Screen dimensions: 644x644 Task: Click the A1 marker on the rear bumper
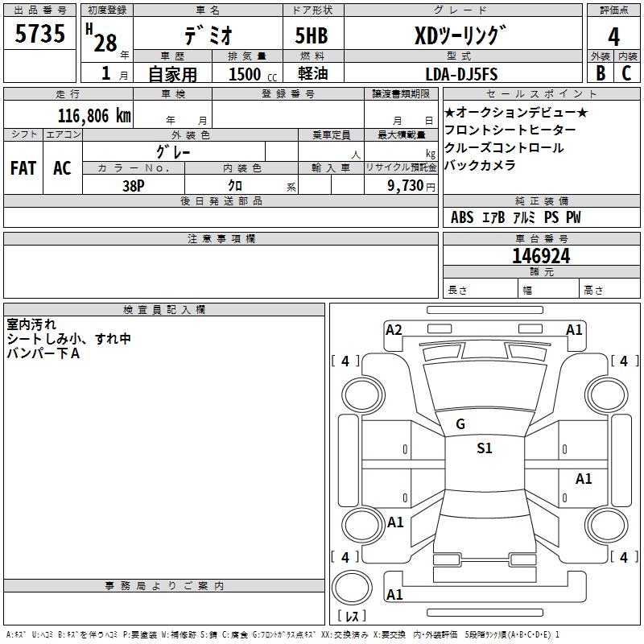pyautogui.click(x=394, y=595)
